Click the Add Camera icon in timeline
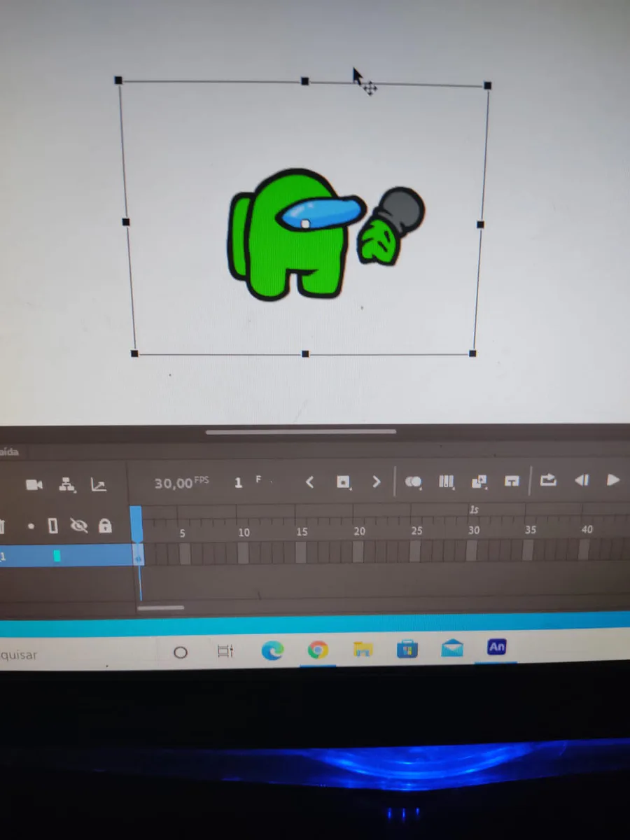This screenshot has width=630, height=840. [34, 484]
